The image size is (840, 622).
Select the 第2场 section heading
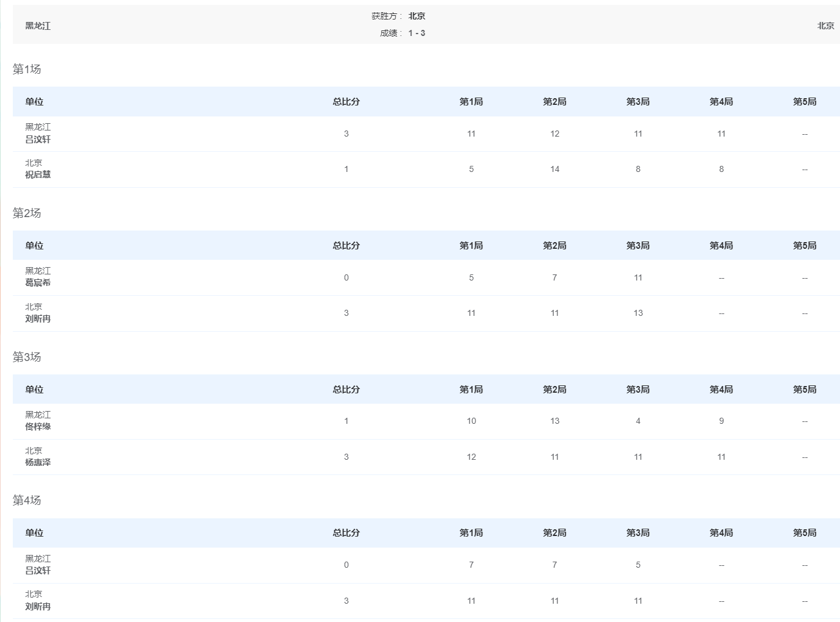[27, 213]
